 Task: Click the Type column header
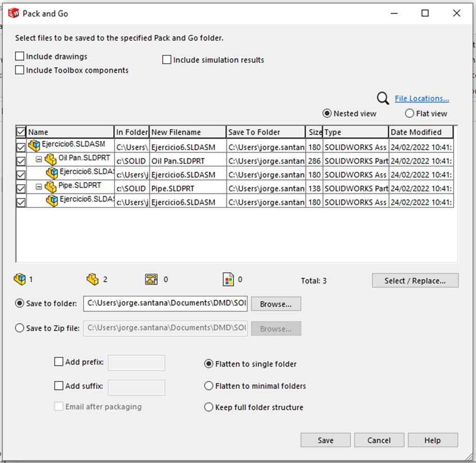pos(356,132)
